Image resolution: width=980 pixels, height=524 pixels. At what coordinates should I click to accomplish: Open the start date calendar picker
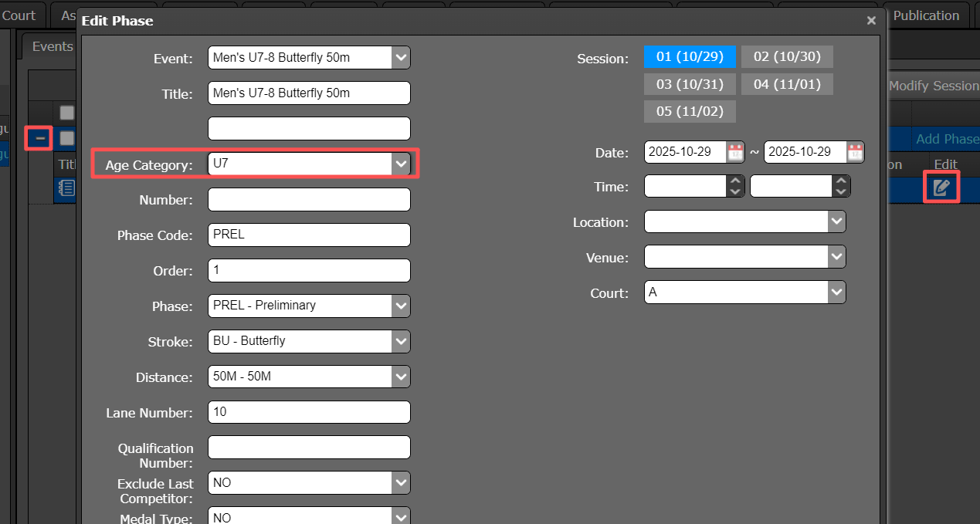pyautogui.click(x=735, y=152)
